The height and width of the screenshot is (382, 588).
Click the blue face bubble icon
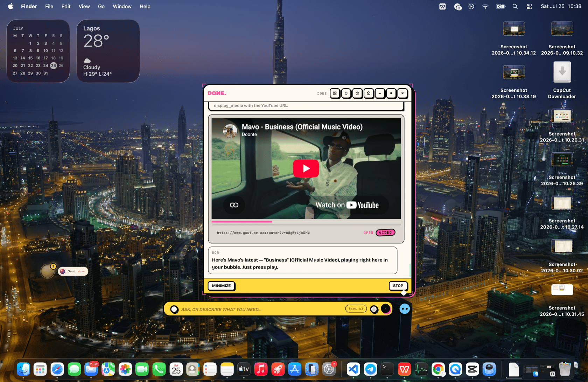(x=405, y=309)
